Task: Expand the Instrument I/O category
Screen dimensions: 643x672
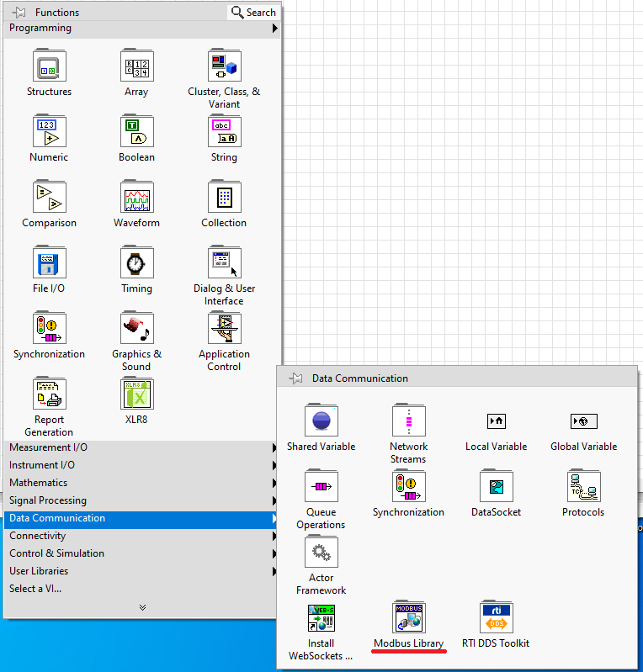Action: pyautogui.click(x=141, y=465)
